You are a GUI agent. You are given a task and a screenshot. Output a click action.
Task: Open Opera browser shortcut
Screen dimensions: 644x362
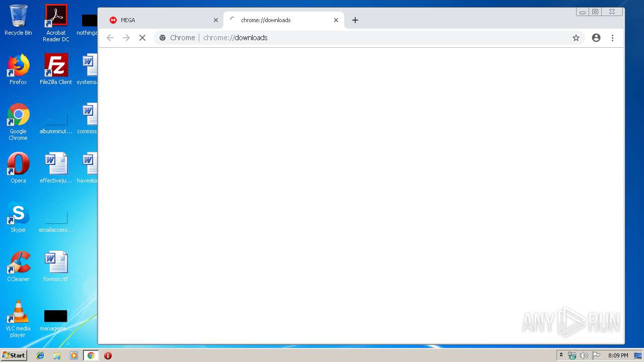[18, 168]
